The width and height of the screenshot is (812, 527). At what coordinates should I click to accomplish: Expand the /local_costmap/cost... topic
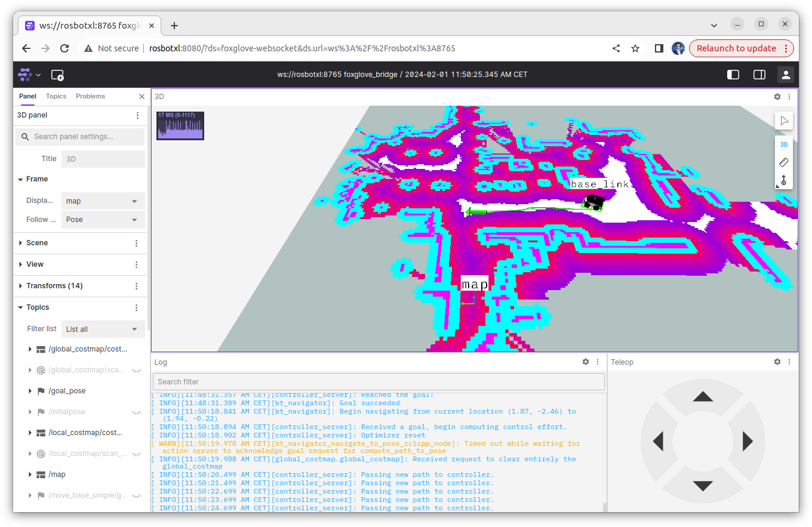(x=30, y=433)
